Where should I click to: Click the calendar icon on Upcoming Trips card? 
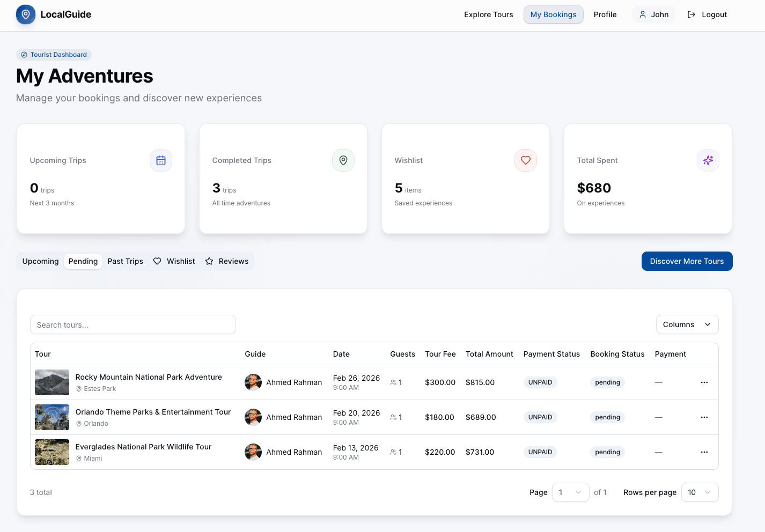[x=161, y=160]
